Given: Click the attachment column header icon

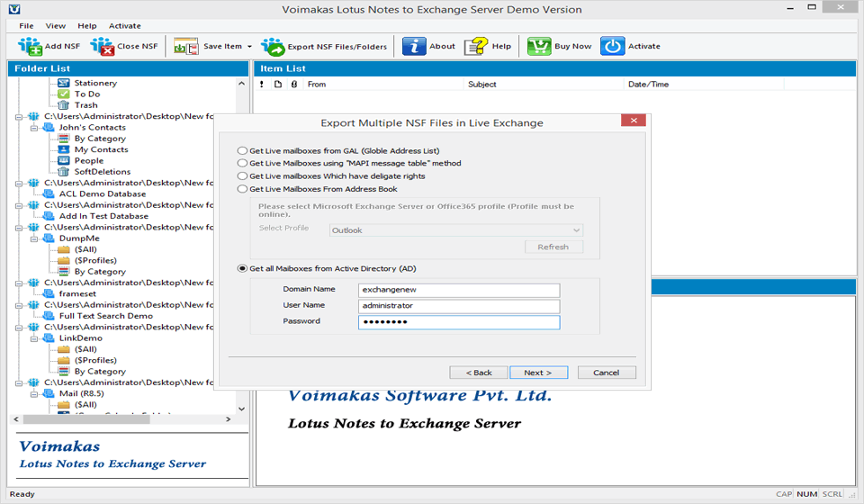Looking at the screenshot, I should (294, 85).
